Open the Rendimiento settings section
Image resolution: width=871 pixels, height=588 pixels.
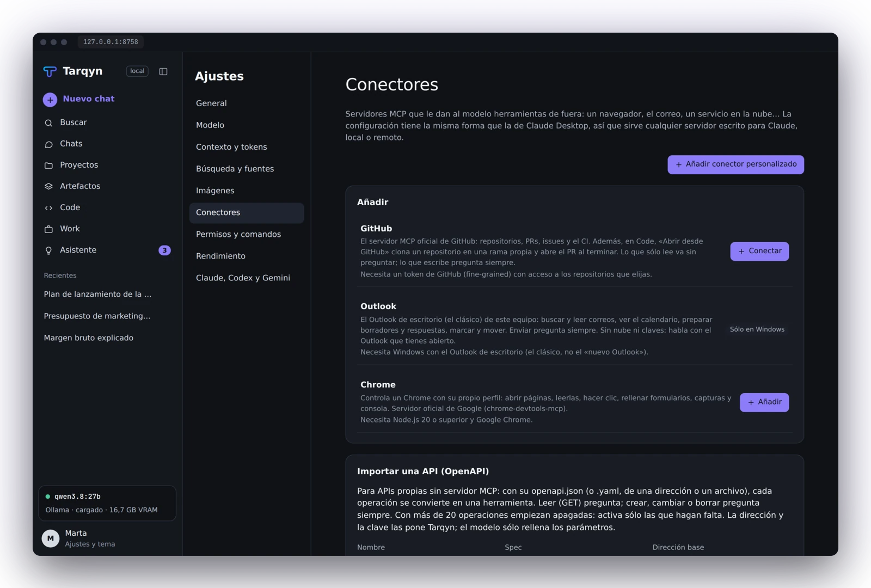coord(247,256)
